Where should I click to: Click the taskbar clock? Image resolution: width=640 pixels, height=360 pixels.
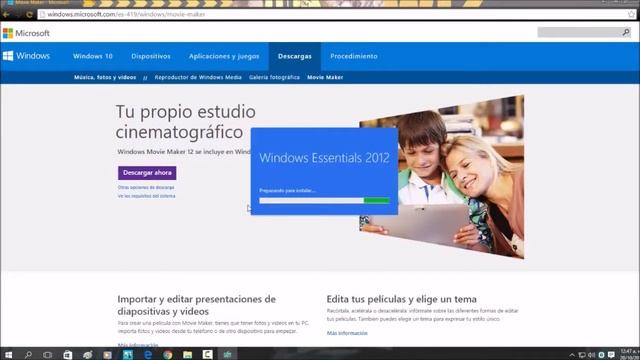pos(629,355)
